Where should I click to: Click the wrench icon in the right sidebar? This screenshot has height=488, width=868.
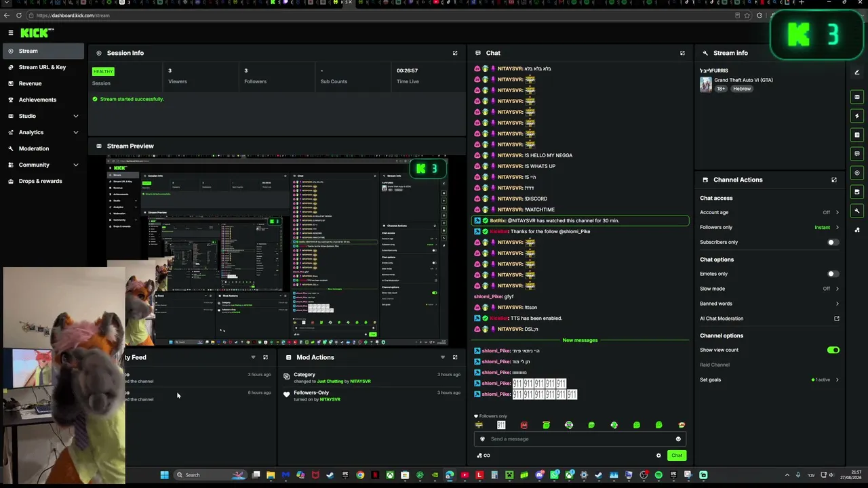coord(857,211)
